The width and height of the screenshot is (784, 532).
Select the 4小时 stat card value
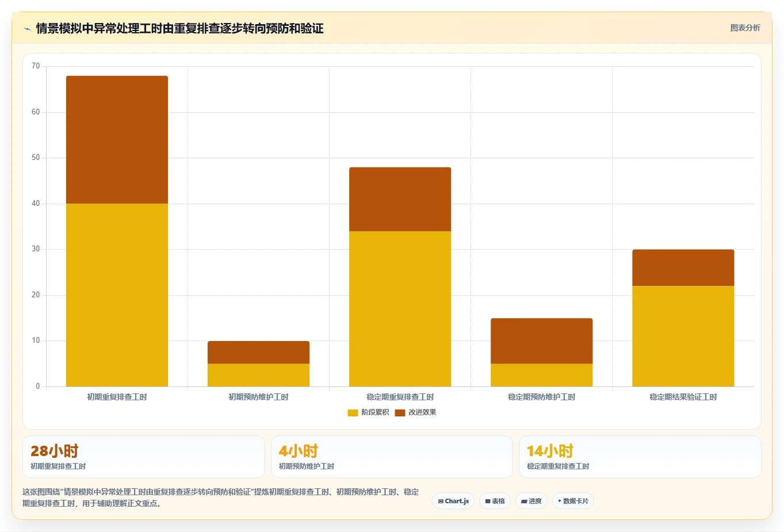pyautogui.click(x=298, y=451)
